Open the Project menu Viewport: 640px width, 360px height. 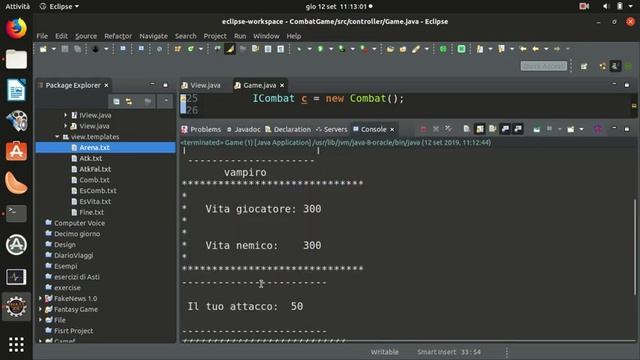215,36
